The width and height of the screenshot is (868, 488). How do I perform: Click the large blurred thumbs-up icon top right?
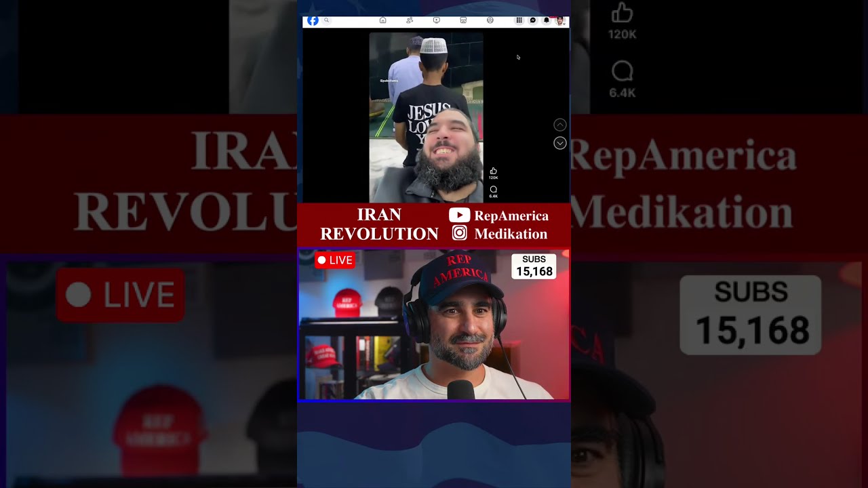click(x=622, y=14)
